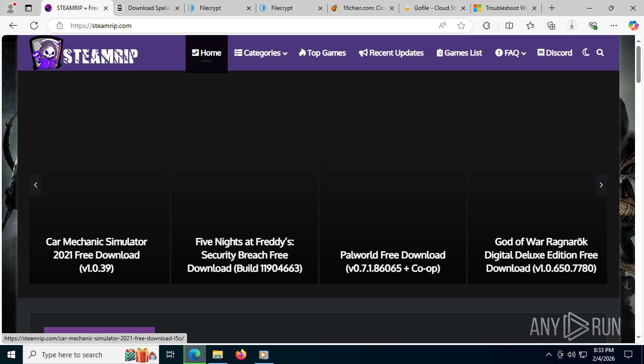Image resolution: width=644 pixels, height=364 pixels.
Task: Expand the FAQ dropdown
Action: click(510, 53)
